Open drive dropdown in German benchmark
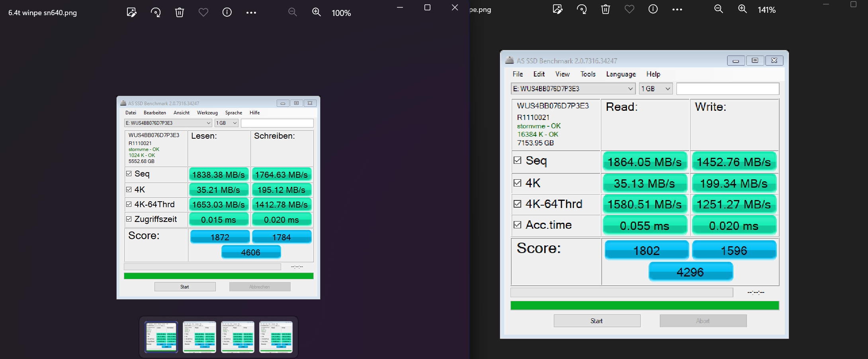This screenshot has height=359, width=868. (168, 123)
